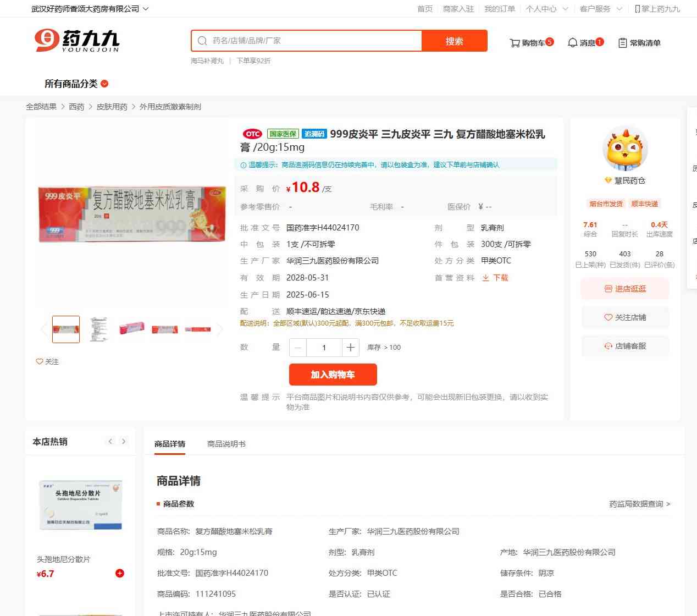Viewport: 697px width, 616px height.
Task: Toggle 关注店铺 to follow the store
Action: click(625, 317)
